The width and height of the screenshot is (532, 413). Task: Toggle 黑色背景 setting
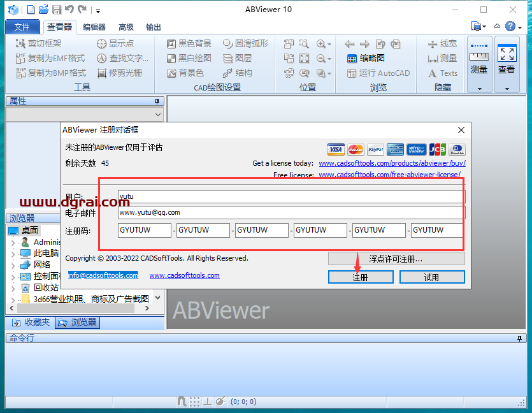189,43
